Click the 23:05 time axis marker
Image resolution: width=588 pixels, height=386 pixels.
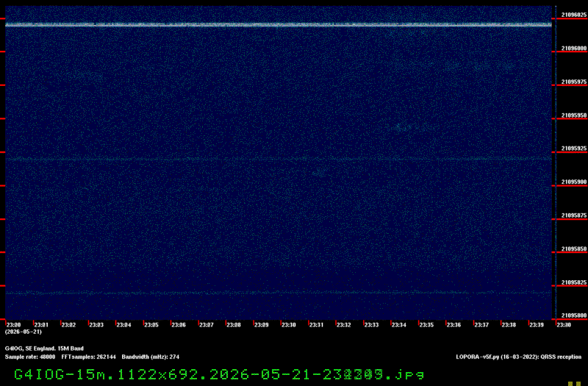point(151,325)
